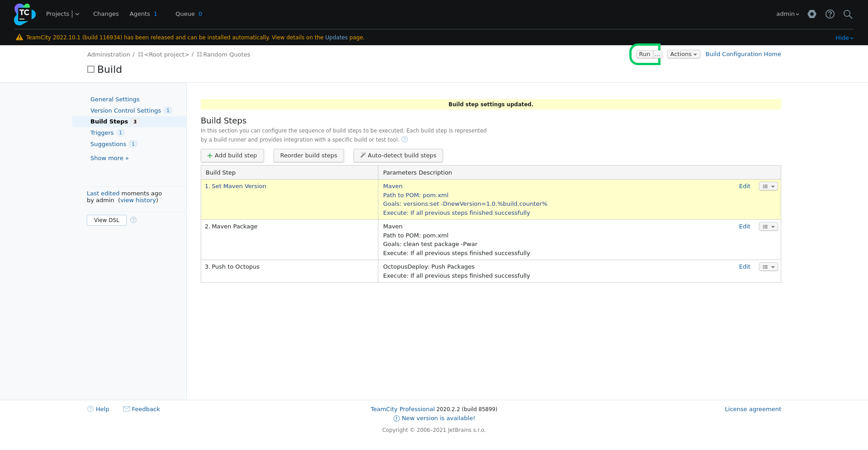Click Goals versions:set parameter text

[465, 204]
